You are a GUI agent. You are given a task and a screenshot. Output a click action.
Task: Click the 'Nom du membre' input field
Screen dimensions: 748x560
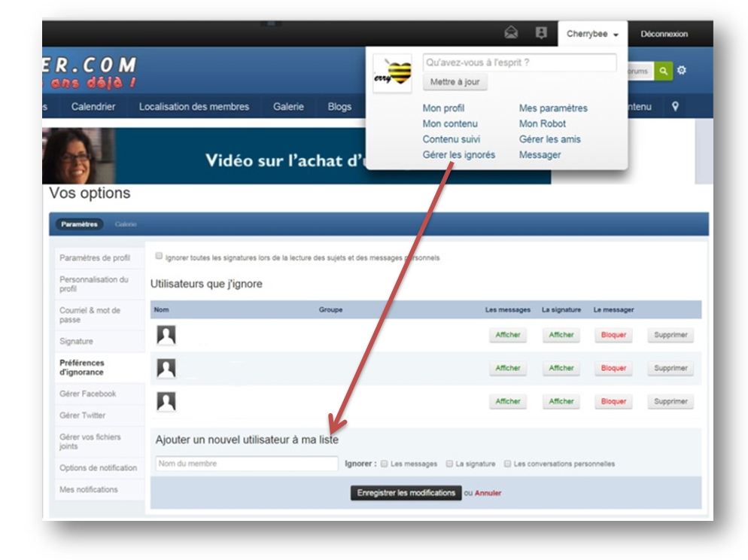tap(247, 464)
